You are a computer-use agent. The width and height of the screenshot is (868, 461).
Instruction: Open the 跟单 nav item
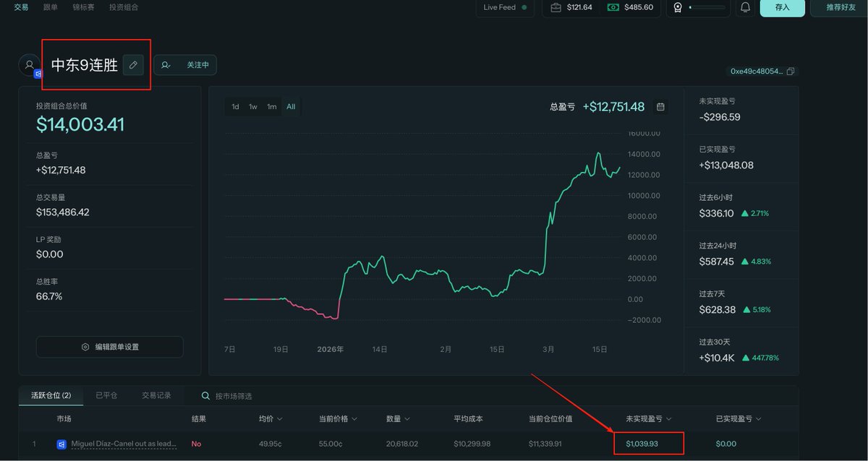pos(51,7)
